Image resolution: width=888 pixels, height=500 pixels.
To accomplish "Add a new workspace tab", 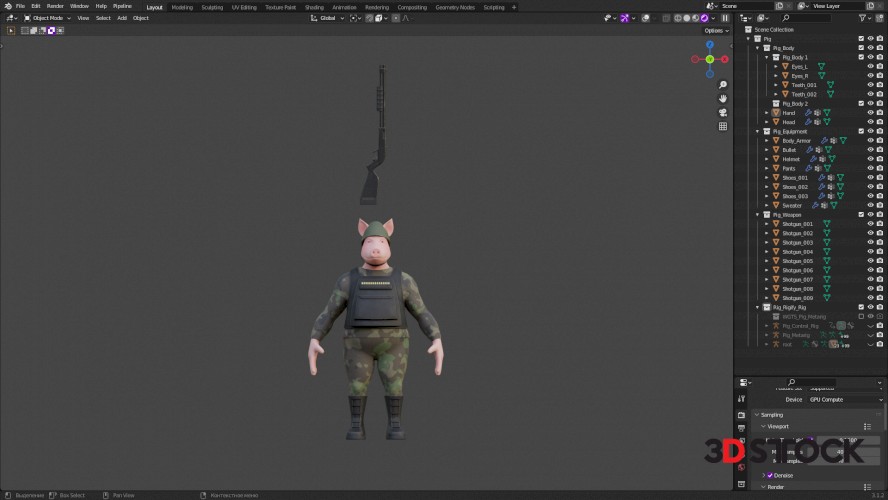I will click(514, 7).
